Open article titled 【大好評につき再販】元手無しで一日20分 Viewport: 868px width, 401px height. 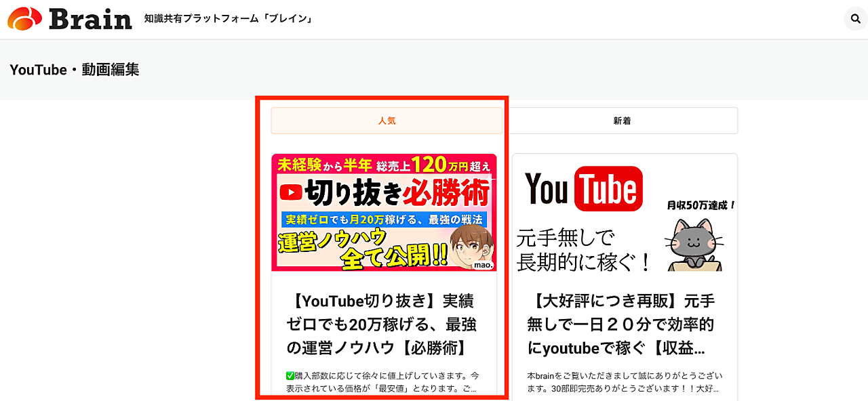pos(621,324)
